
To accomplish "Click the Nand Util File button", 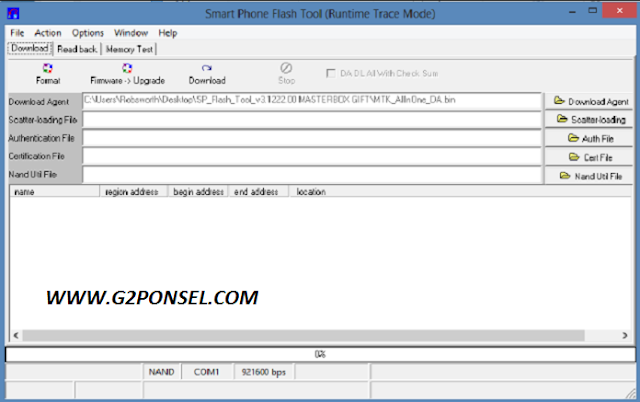I will point(589,176).
